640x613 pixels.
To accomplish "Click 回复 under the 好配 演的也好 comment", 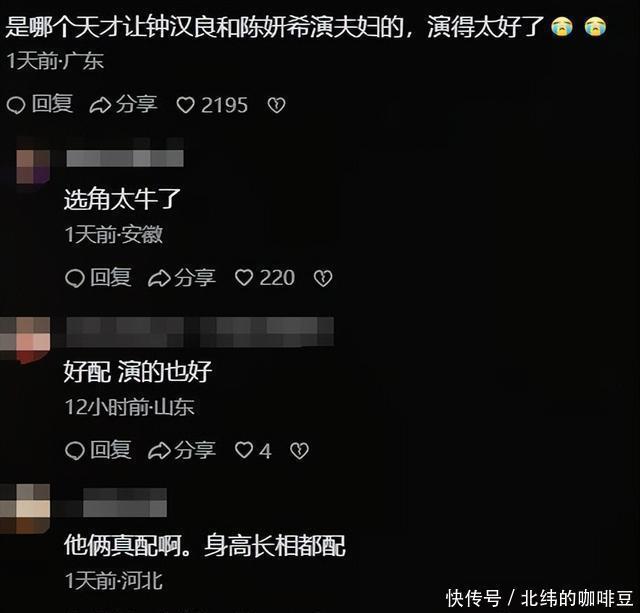I will click(x=98, y=450).
